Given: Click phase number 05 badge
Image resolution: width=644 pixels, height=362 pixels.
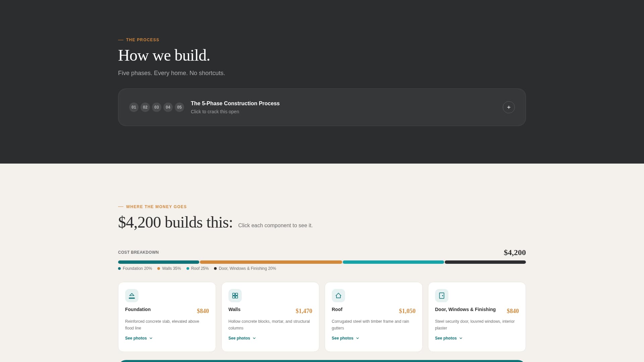Looking at the screenshot, I should pyautogui.click(x=179, y=107).
